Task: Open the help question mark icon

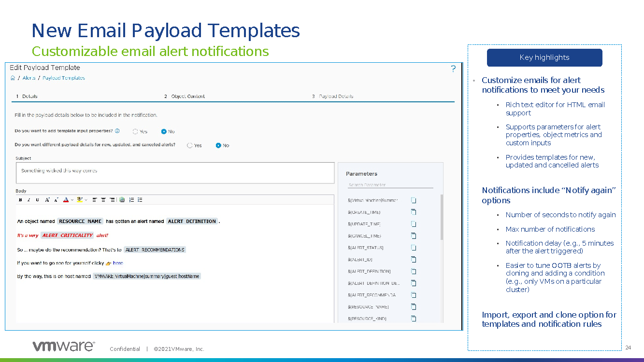Action: pyautogui.click(x=453, y=69)
